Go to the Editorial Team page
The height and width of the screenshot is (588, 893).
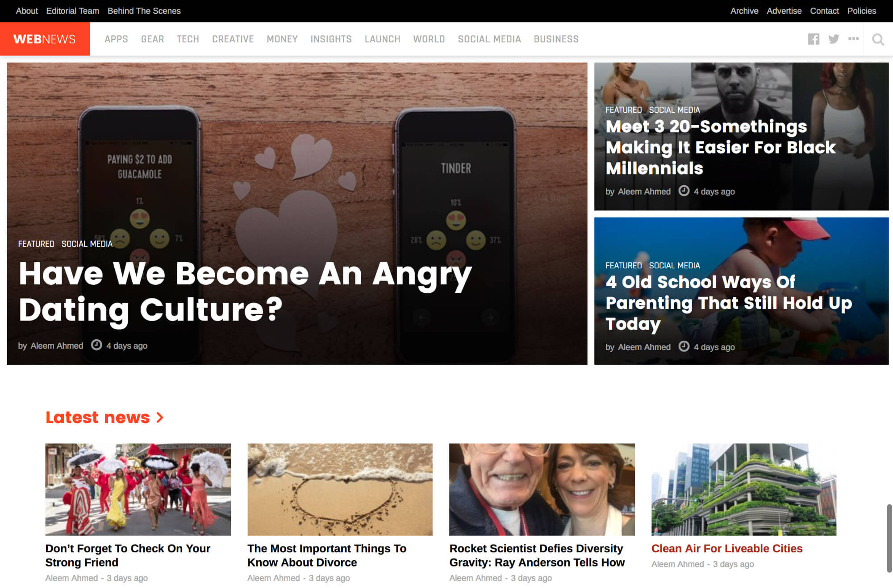click(73, 11)
